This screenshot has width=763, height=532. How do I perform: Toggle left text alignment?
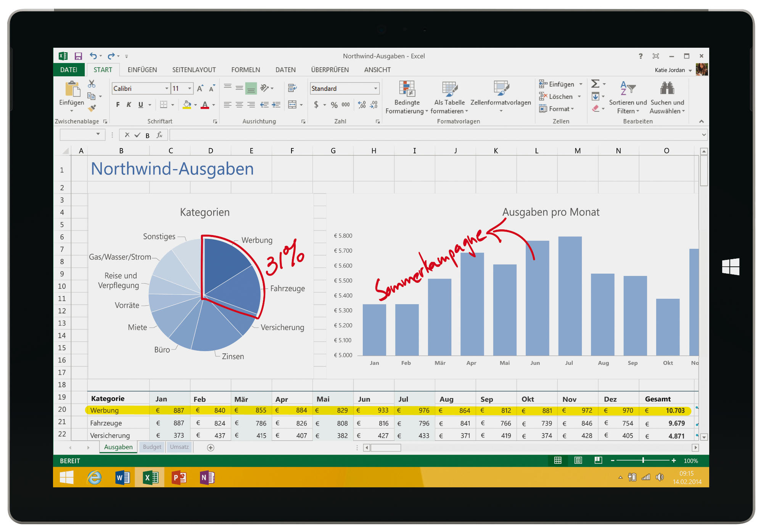[x=227, y=105]
